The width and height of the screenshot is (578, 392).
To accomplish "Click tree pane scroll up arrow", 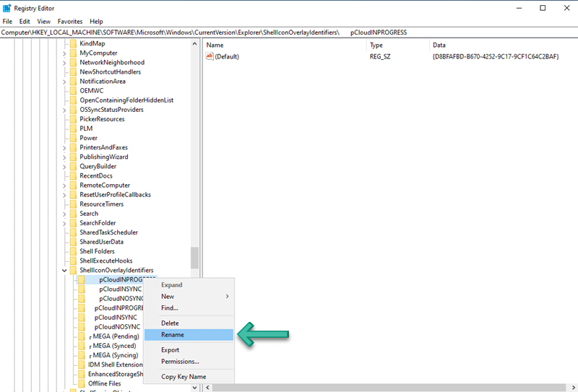I will pyautogui.click(x=194, y=44).
